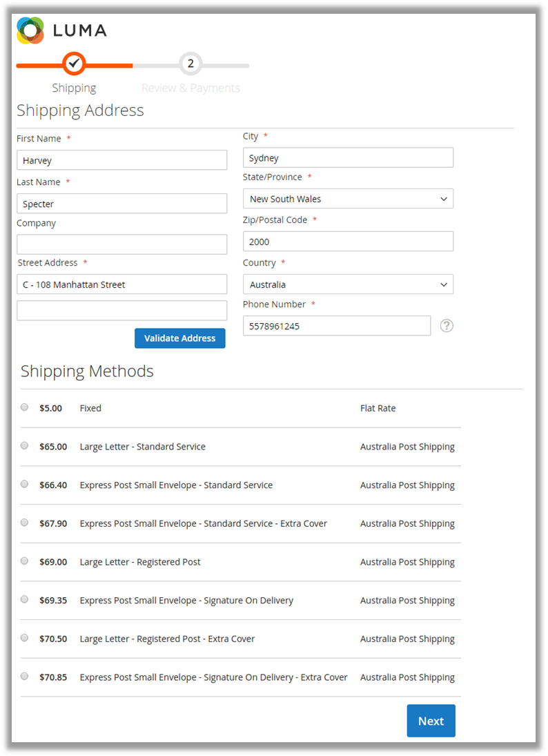Open the Country dropdown showing Australia
Screen dimensions: 548x756
[348, 284]
